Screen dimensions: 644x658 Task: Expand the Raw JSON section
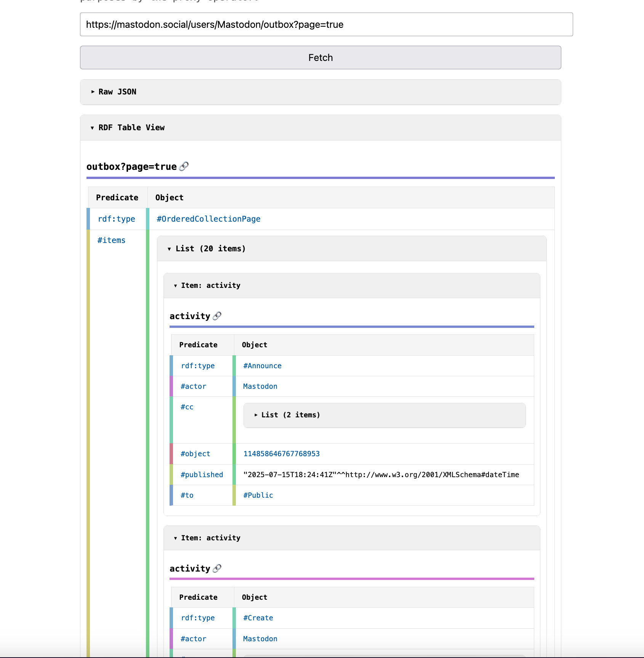(320, 92)
